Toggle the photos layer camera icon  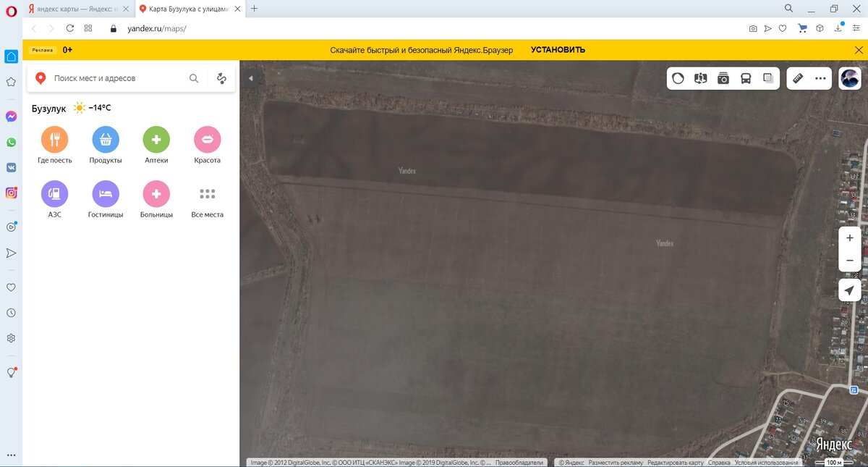pos(723,78)
